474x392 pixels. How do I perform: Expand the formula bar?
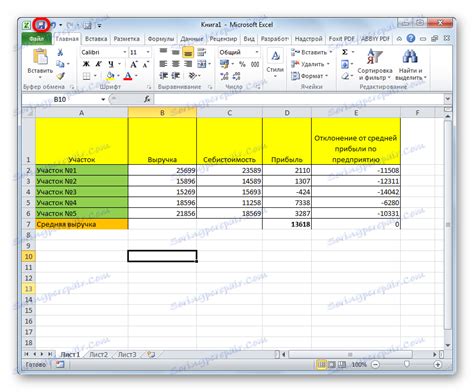coord(447,99)
